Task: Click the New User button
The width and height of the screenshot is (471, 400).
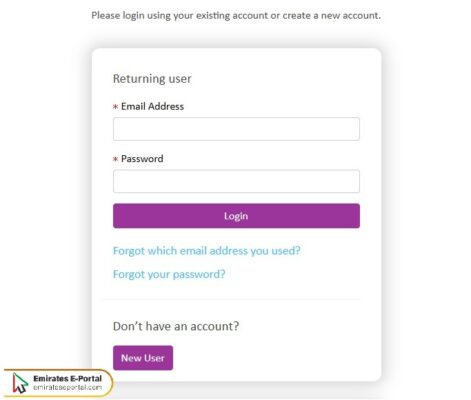Action: pos(143,358)
